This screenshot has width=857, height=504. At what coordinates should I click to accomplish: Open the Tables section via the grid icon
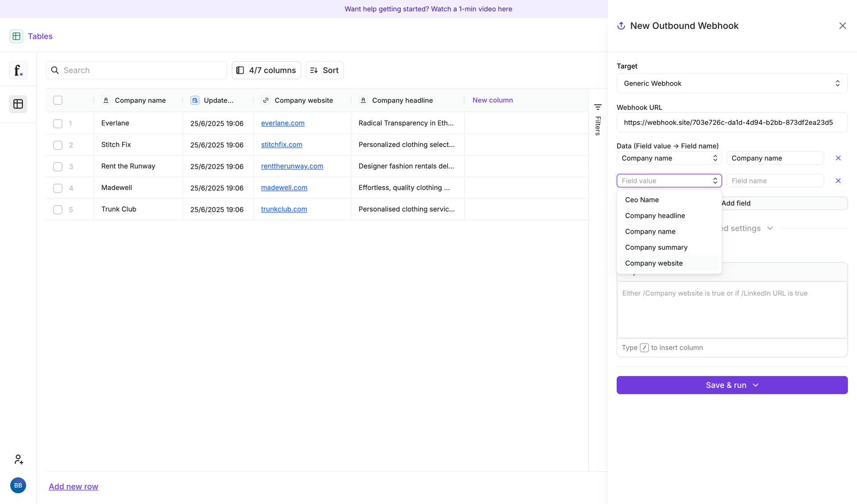click(x=17, y=36)
